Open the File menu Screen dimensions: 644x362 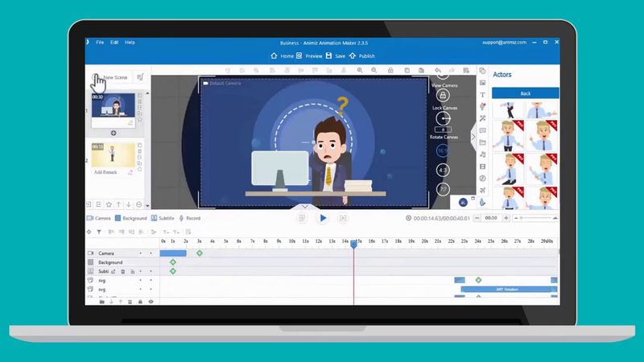[100, 43]
